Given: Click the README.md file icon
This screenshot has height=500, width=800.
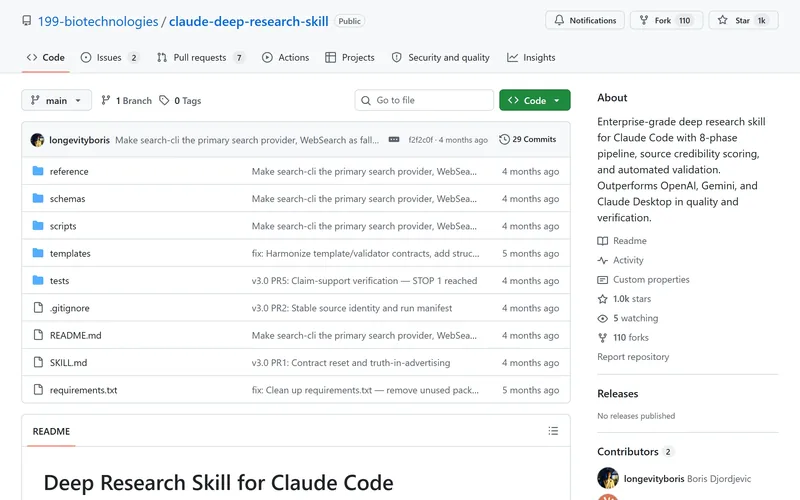Looking at the screenshot, I should [x=38, y=335].
